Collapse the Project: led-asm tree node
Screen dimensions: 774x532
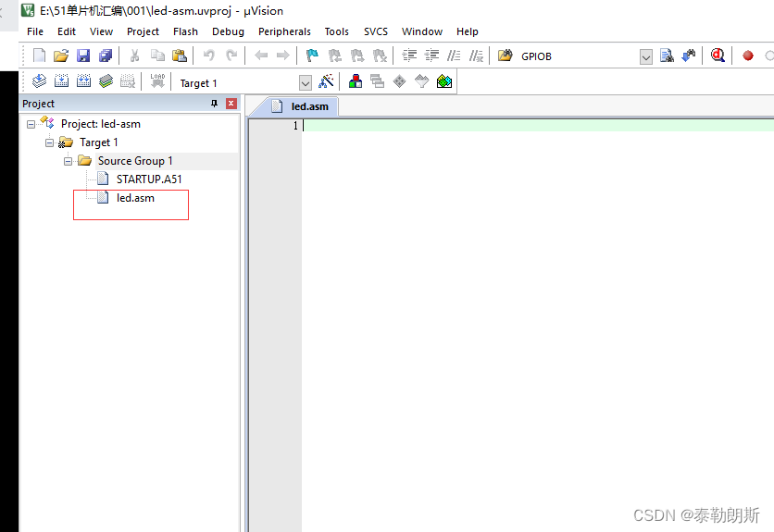pos(31,124)
